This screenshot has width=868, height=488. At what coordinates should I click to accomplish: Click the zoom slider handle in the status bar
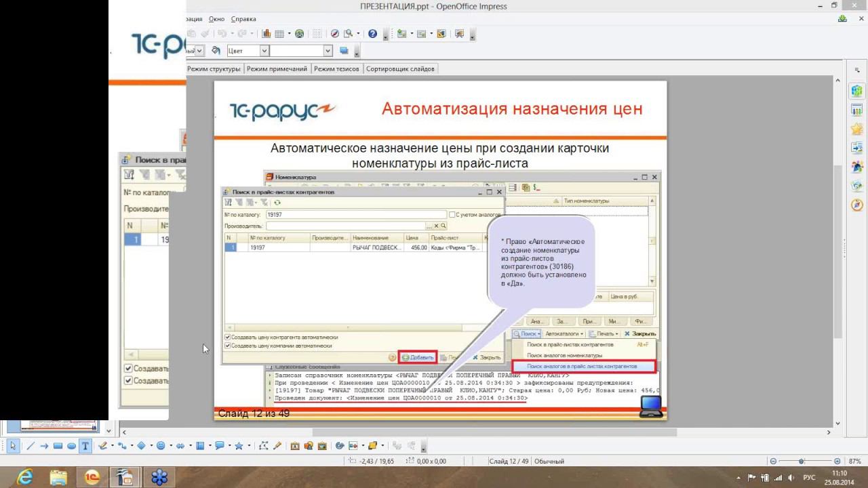coord(801,461)
